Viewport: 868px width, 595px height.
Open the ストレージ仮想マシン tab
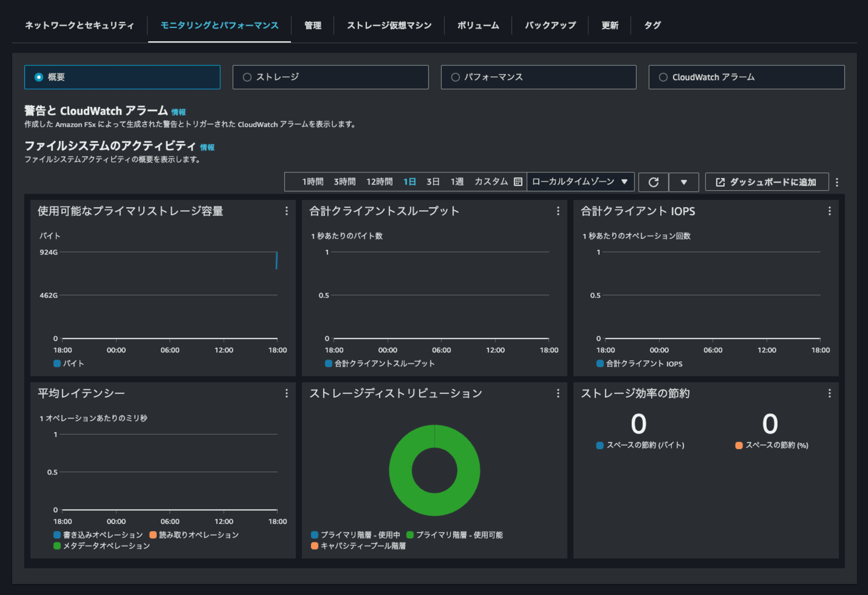(389, 25)
